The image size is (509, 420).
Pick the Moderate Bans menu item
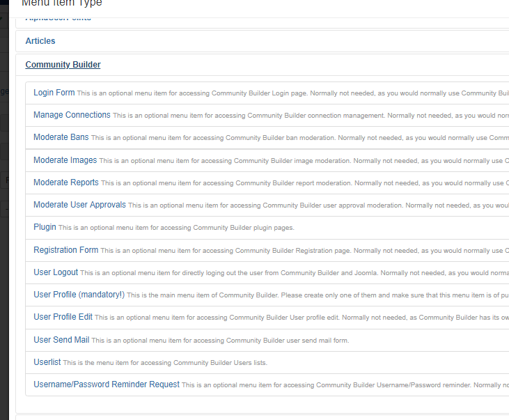(61, 137)
